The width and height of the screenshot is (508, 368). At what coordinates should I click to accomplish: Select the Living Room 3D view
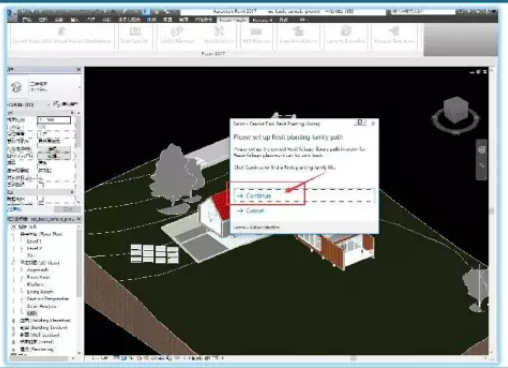[40, 292]
